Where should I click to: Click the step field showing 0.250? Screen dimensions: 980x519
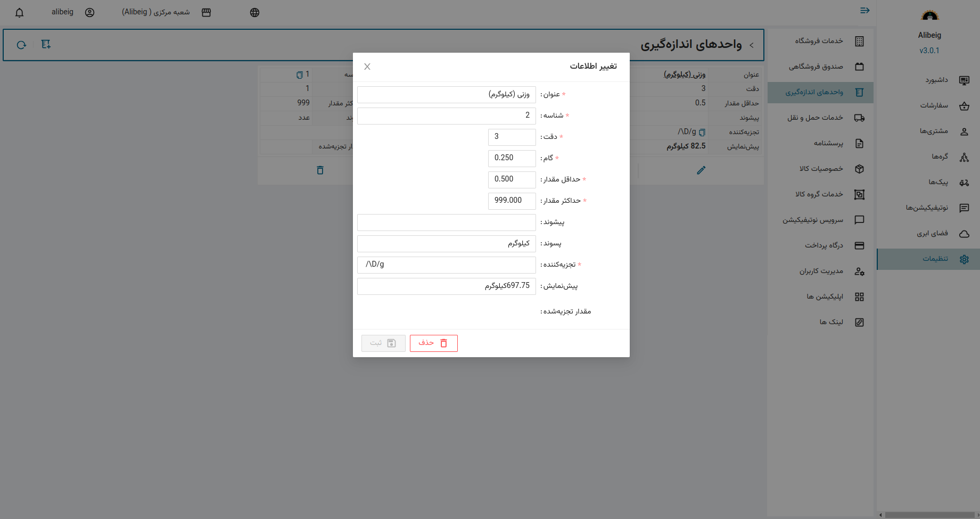(x=512, y=158)
